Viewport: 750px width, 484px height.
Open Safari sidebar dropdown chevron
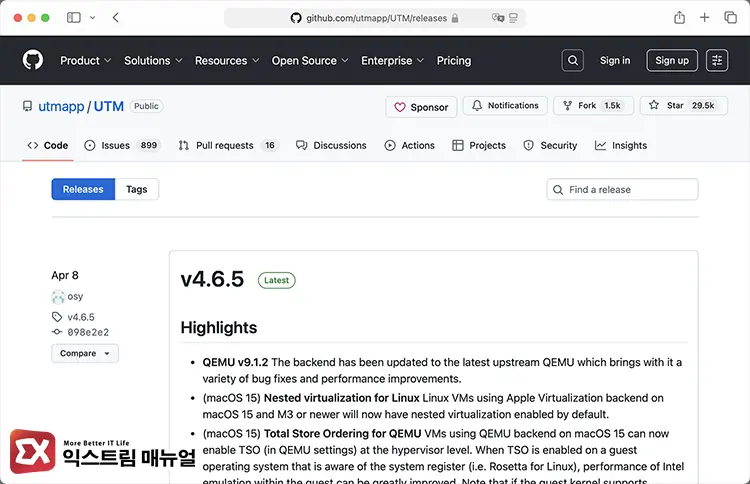coord(92,18)
